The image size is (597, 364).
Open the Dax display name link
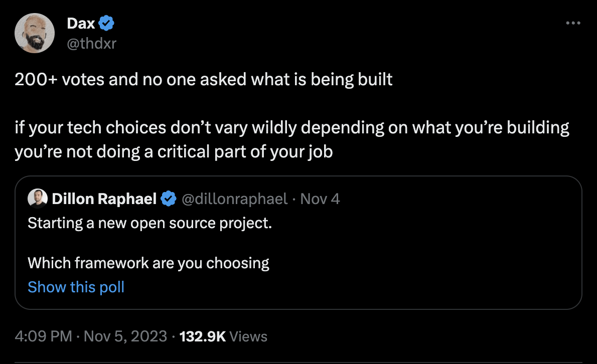[x=81, y=24]
